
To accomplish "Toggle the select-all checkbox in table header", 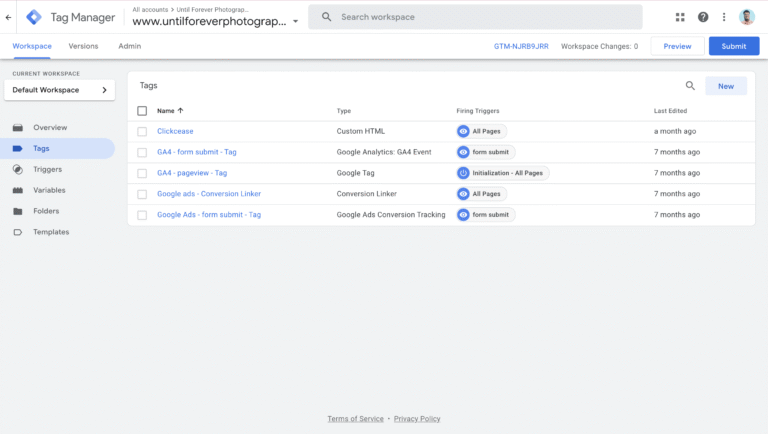I will 142,111.
